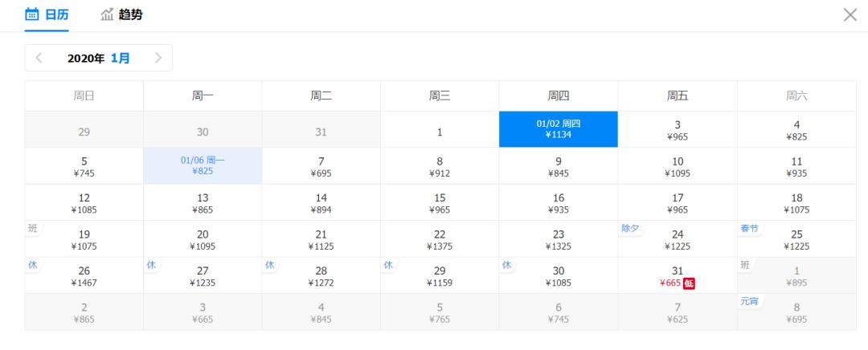Click the 休 badge on the 28th

[x=270, y=264]
